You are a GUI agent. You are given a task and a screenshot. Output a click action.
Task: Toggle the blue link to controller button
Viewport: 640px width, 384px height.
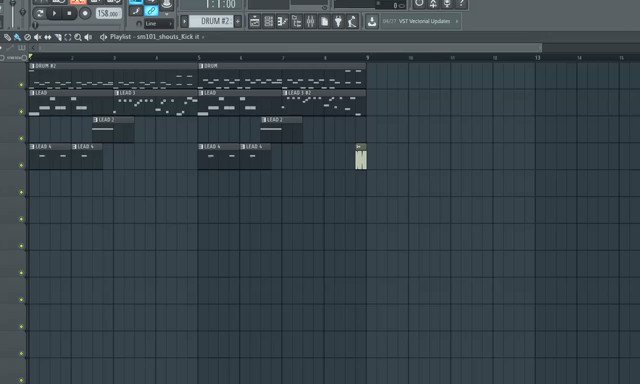tap(151, 11)
